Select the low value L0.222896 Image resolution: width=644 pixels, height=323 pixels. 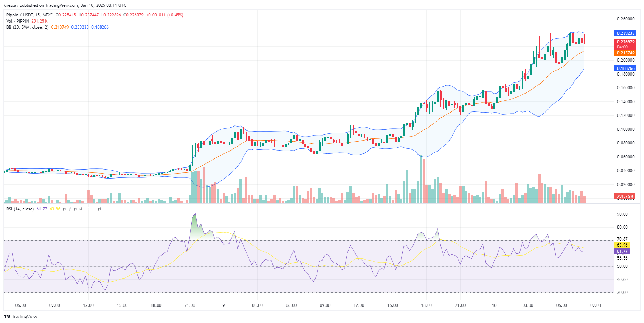tap(111, 15)
